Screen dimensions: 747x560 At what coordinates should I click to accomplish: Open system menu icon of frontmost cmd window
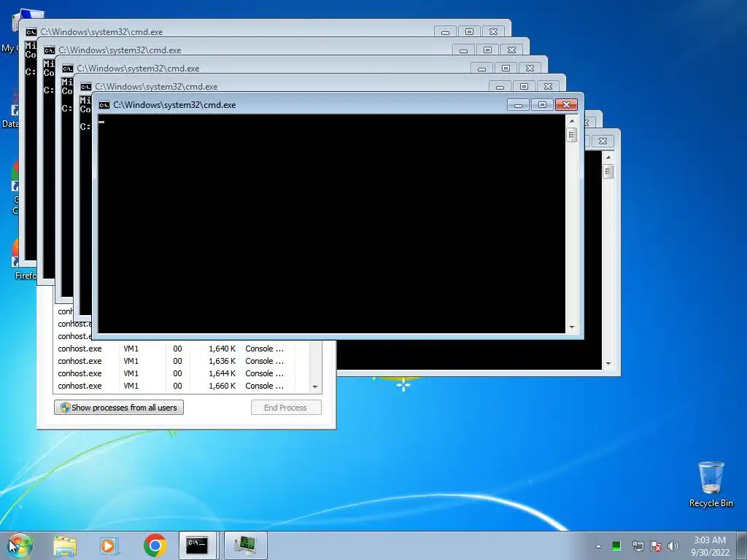(104, 105)
